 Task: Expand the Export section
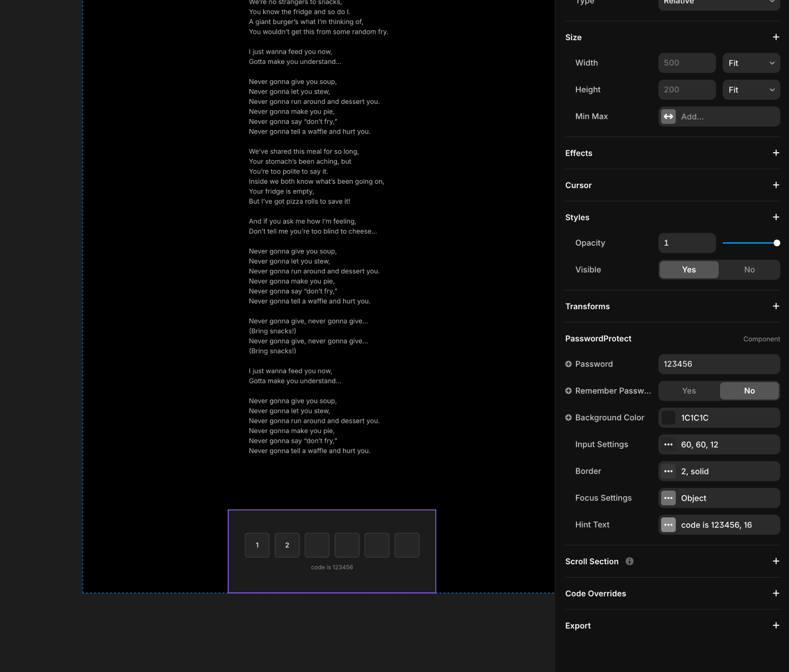pos(776,626)
